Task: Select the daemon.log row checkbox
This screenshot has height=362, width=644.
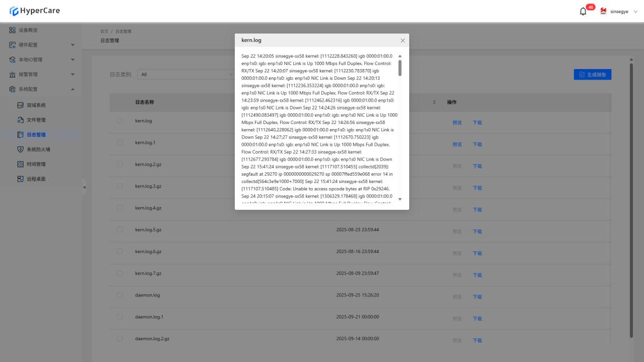Action: click(x=119, y=295)
